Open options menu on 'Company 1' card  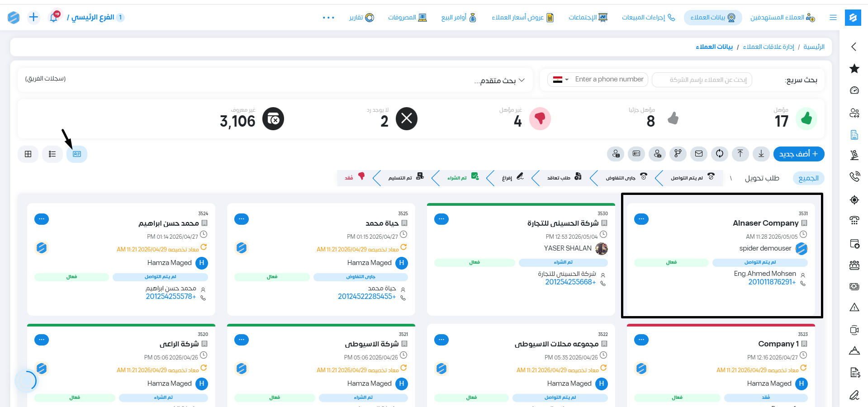(x=641, y=340)
